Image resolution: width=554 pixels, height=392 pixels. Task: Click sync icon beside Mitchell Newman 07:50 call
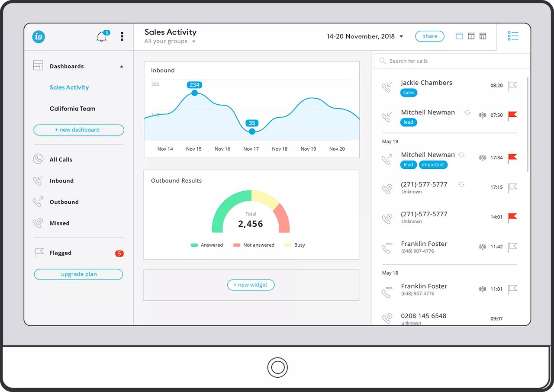(x=467, y=112)
